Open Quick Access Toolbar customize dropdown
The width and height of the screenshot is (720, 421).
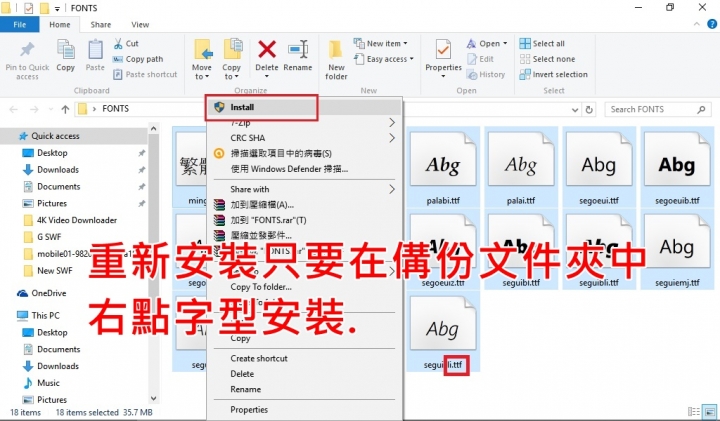pyautogui.click(x=57, y=8)
